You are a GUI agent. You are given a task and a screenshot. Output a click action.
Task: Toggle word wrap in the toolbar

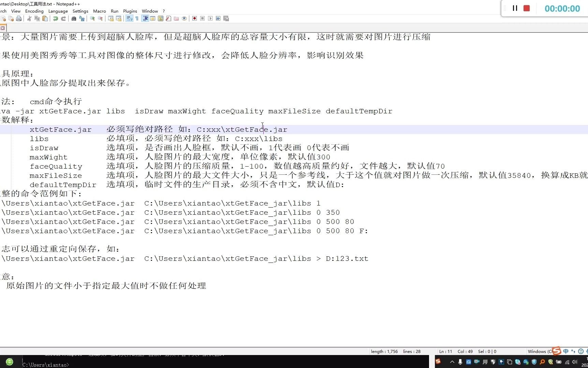(129, 18)
